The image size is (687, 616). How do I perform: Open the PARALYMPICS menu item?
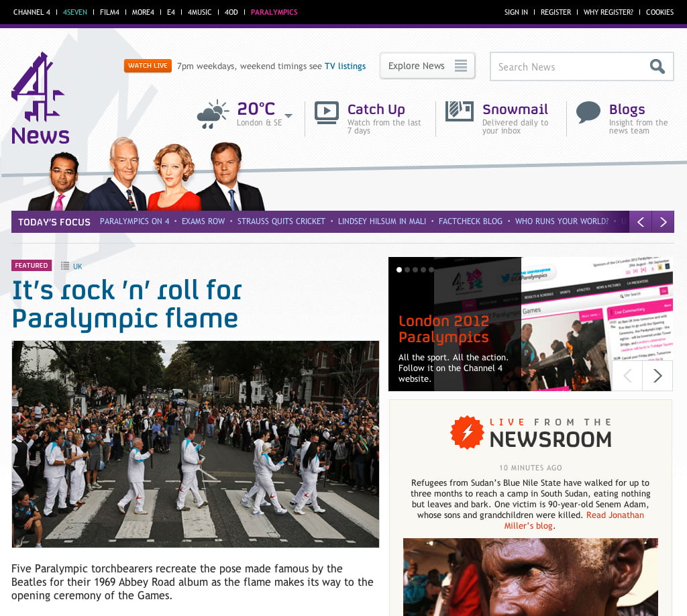(274, 11)
